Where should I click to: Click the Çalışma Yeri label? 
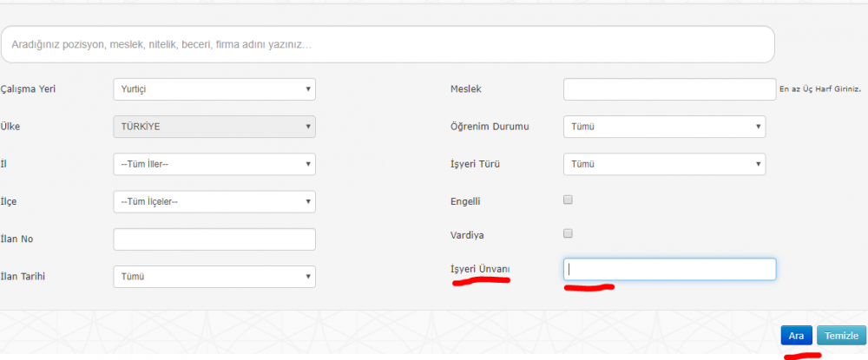pos(29,89)
